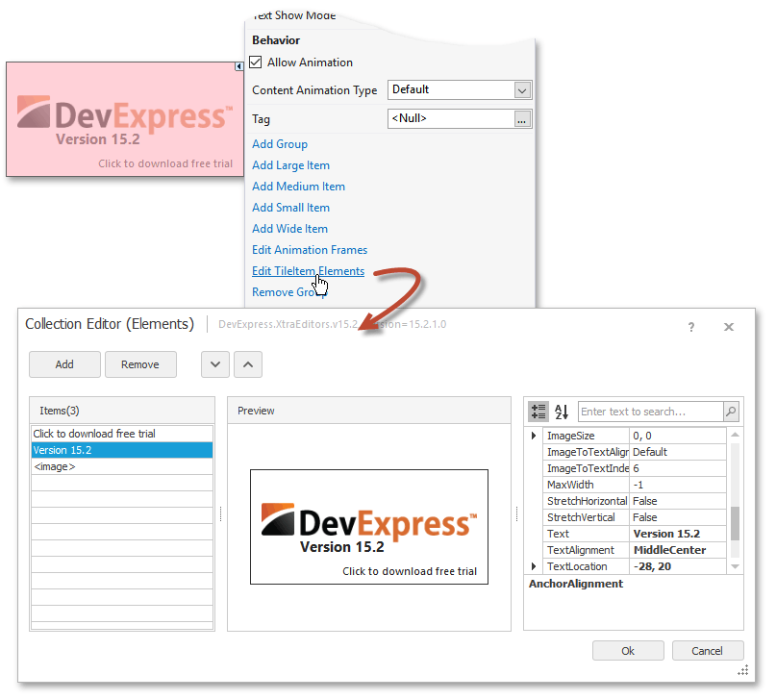Switch property grid to categorized view
The height and width of the screenshot is (700, 776).
coord(538,412)
